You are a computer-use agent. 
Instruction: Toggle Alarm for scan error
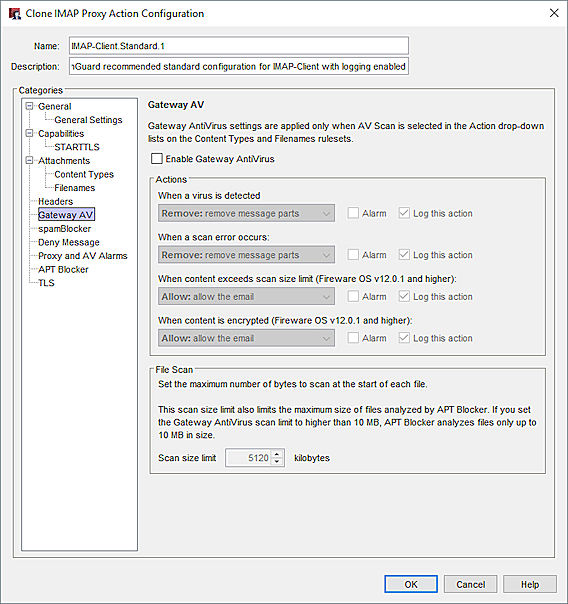[x=353, y=255]
